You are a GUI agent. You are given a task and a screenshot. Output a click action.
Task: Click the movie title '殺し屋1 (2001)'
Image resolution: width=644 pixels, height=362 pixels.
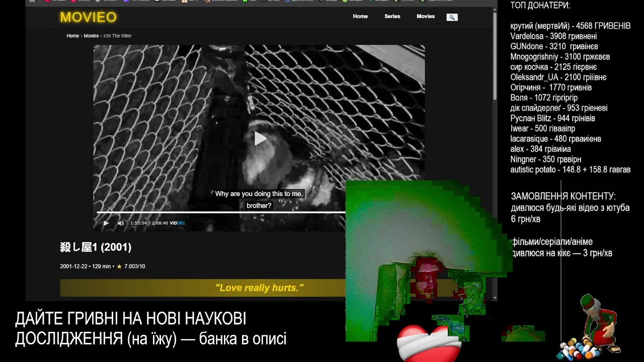(96, 247)
